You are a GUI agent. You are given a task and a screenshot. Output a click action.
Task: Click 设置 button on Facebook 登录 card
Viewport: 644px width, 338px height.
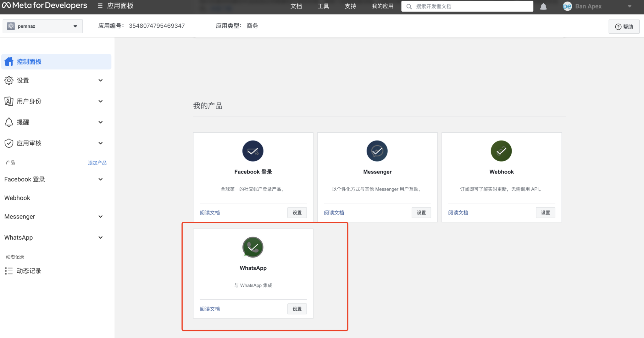coord(297,213)
